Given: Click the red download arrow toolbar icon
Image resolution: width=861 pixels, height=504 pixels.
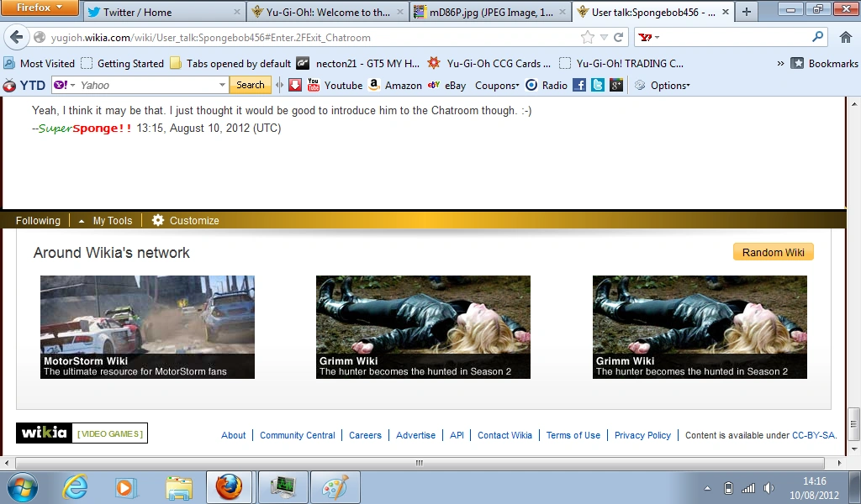Looking at the screenshot, I should (295, 85).
